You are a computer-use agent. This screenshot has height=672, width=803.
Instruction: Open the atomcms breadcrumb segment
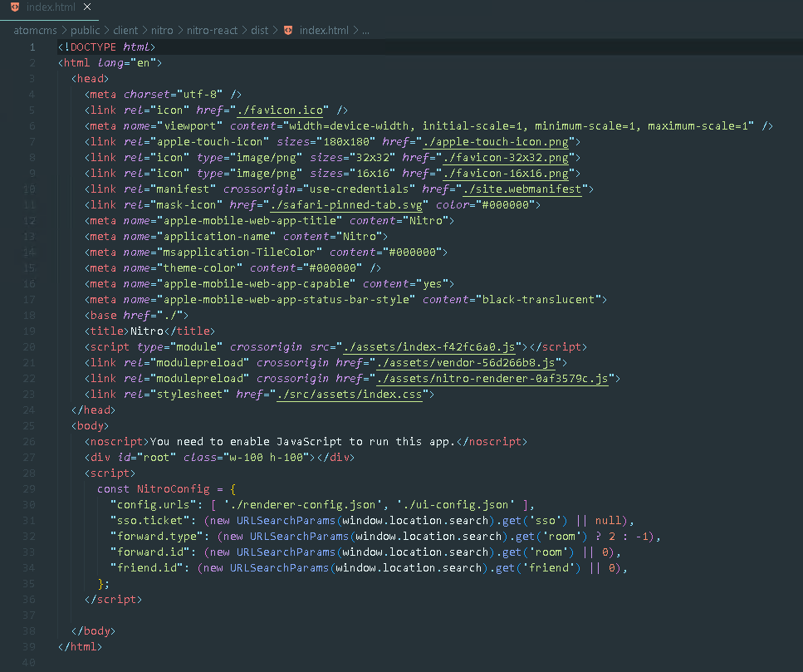click(35, 30)
